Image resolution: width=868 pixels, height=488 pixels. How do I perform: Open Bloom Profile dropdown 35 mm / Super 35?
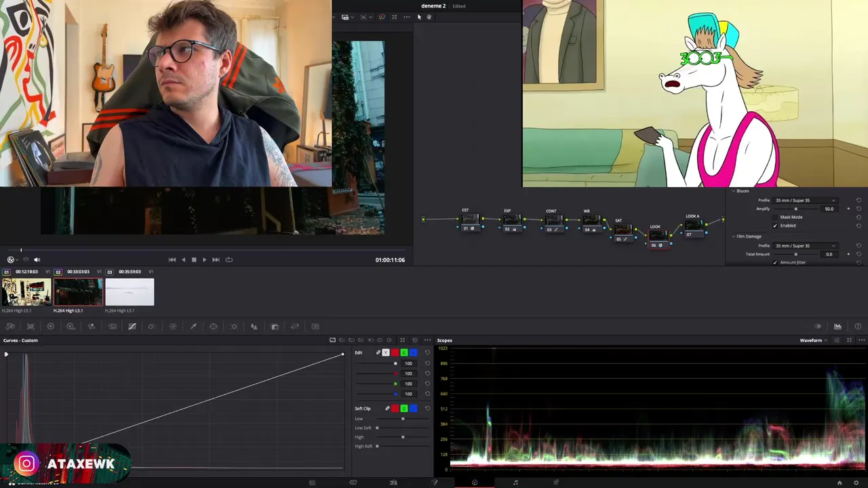806,201
